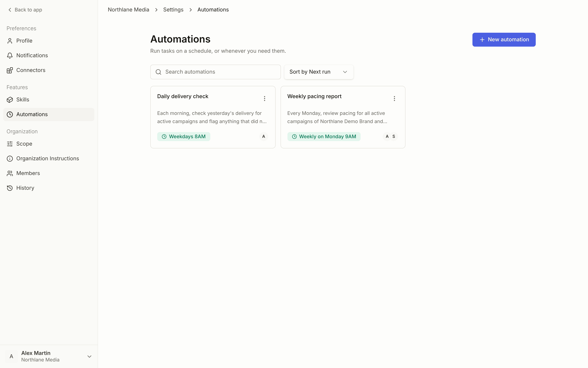Go Back to app

pyautogui.click(x=25, y=10)
